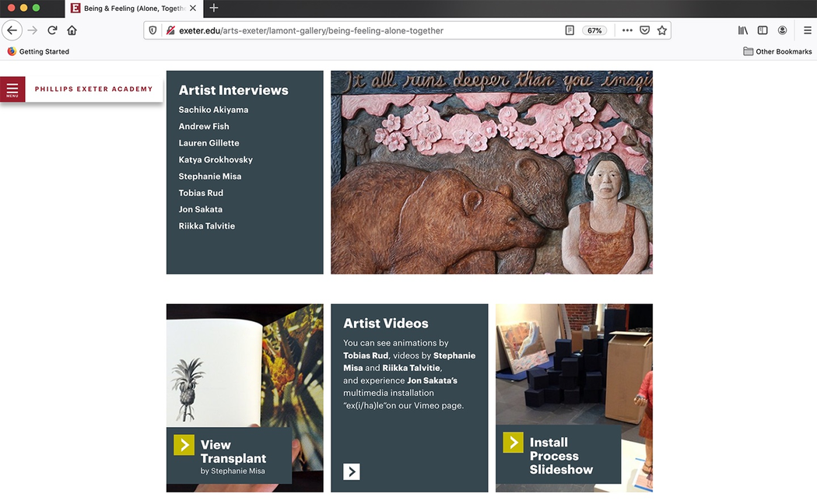
Task: Click the browser reload icon
Action: (52, 30)
